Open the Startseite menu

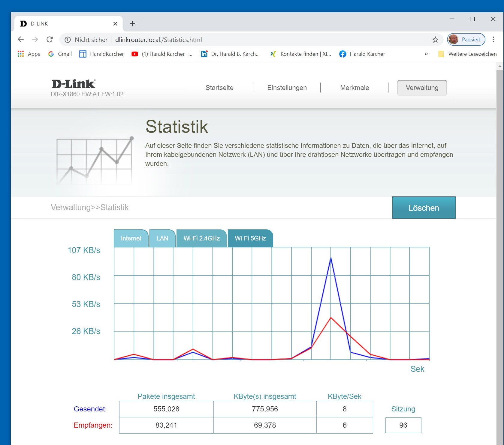(219, 88)
